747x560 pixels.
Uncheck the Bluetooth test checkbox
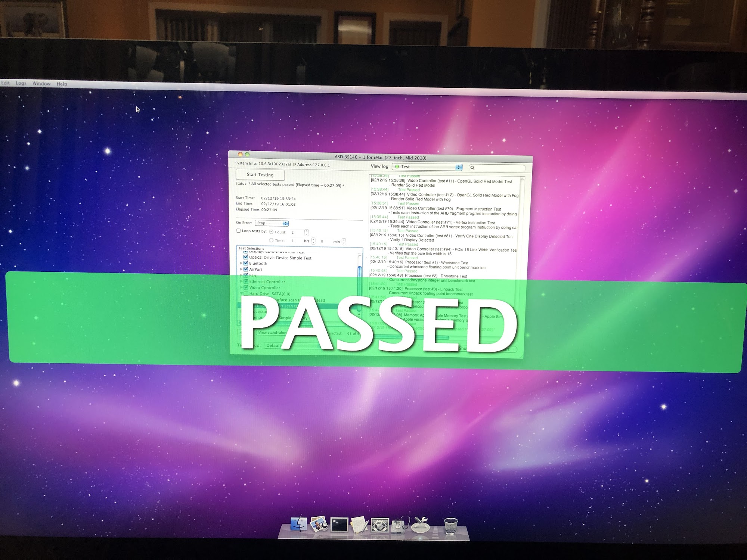pyautogui.click(x=246, y=263)
